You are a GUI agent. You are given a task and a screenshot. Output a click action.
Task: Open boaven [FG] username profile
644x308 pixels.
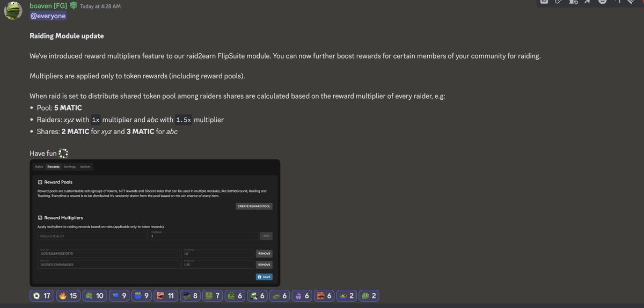coord(49,5)
